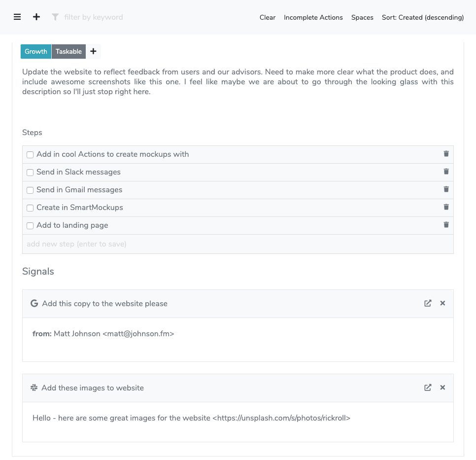Mark 'Create in SmartMockups' as done
Screen dimensions: 476x460
pos(30,208)
